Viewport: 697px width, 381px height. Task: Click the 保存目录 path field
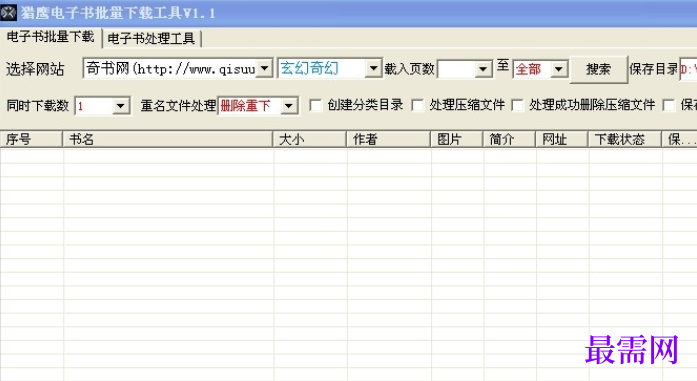[688, 69]
